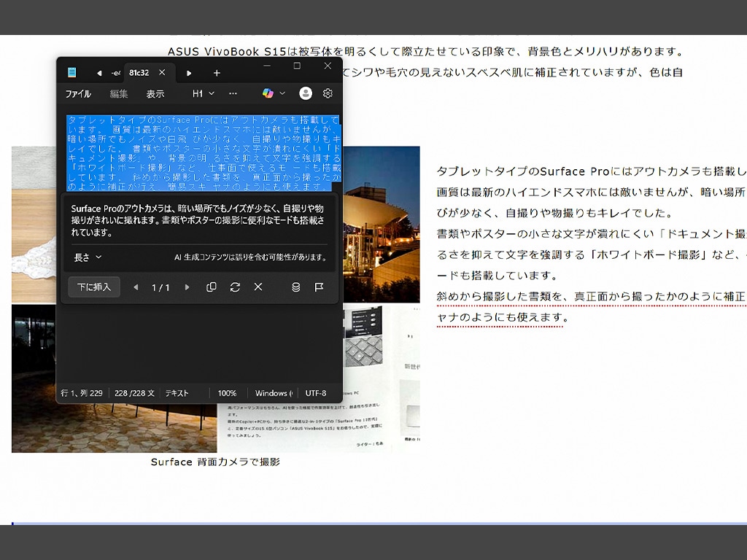Image resolution: width=747 pixels, height=560 pixels.
Task: Click the Windows line ending status entry
Action: tap(274, 393)
